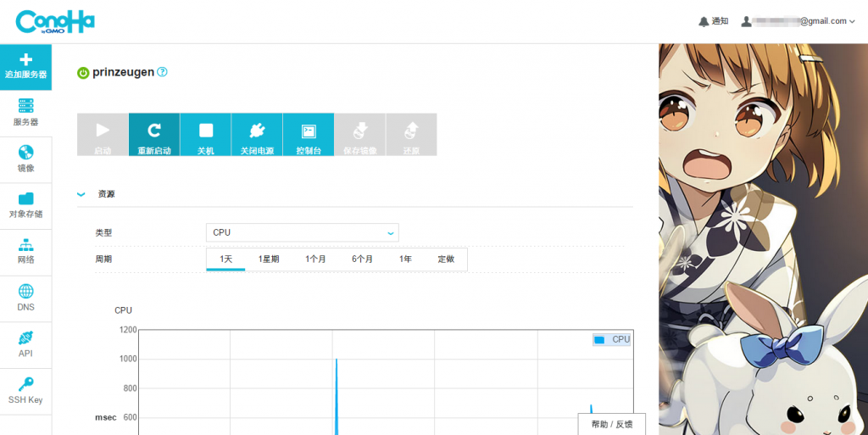Screen dimensions: 868x435
Task: Collapse the 资源 section chevron
Action: pyautogui.click(x=81, y=194)
